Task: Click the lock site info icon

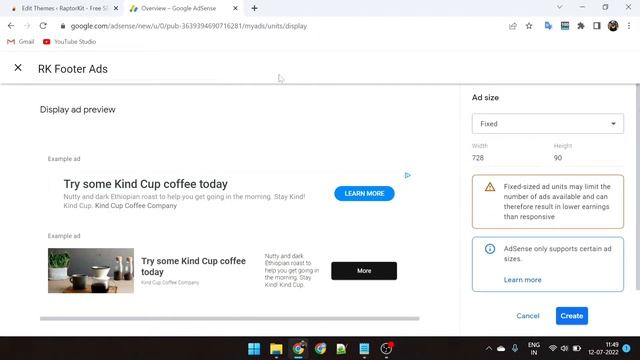Action: 62,26
